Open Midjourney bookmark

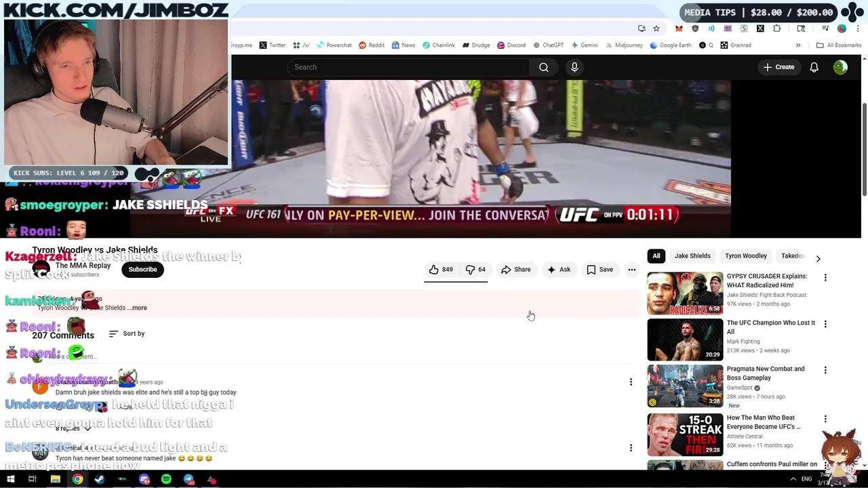[x=623, y=45]
